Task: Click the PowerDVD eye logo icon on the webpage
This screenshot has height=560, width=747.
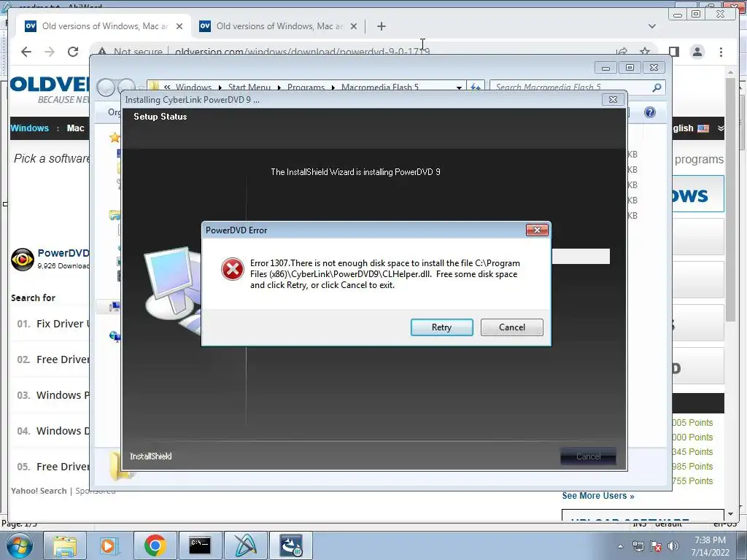Action: [22, 259]
